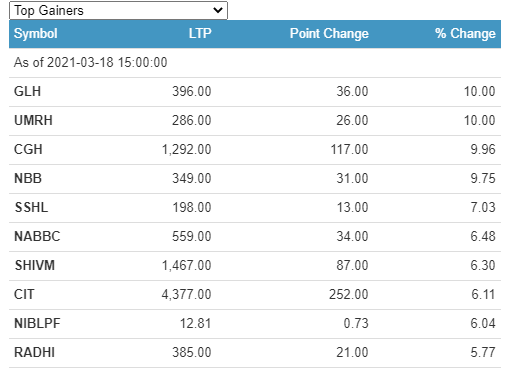
Task: Open the UMRH stock symbol
Action: tap(33, 120)
